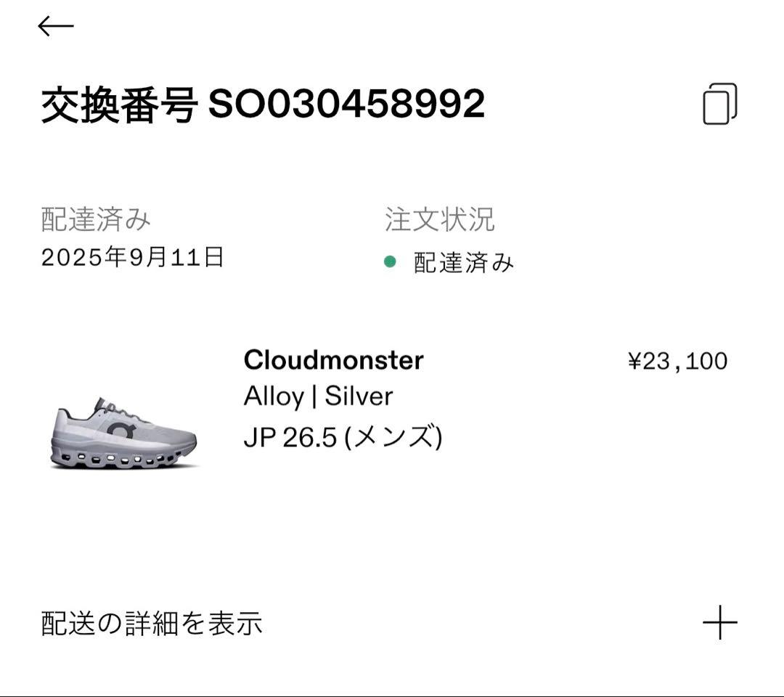Copy the exchange number with copy icon
Screen dimensions: 784x697
click(719, 104)
